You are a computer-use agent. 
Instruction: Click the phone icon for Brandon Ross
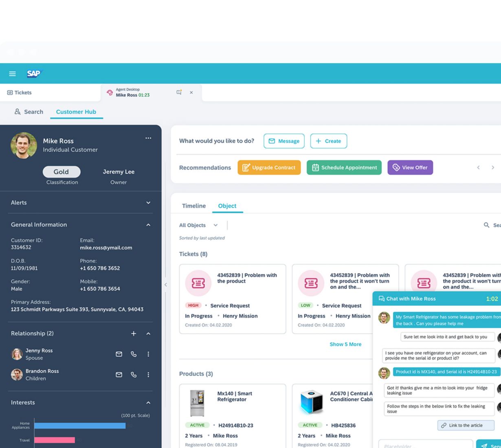coord(134,374)
